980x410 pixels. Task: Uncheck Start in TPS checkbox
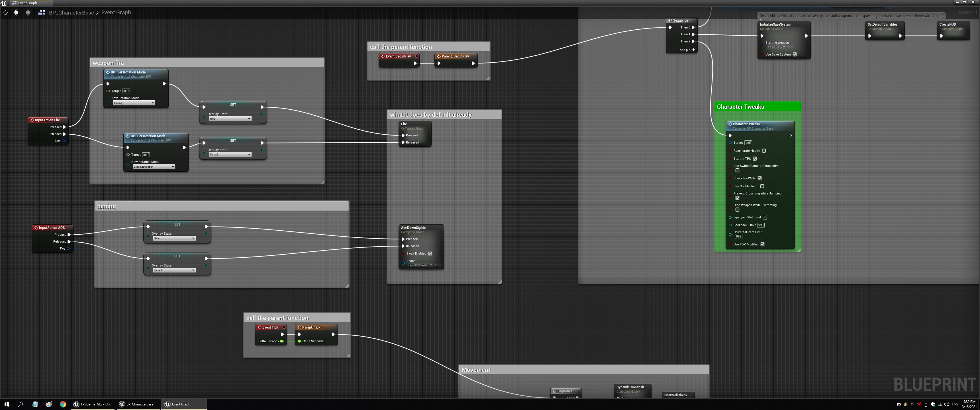point(755,159)
